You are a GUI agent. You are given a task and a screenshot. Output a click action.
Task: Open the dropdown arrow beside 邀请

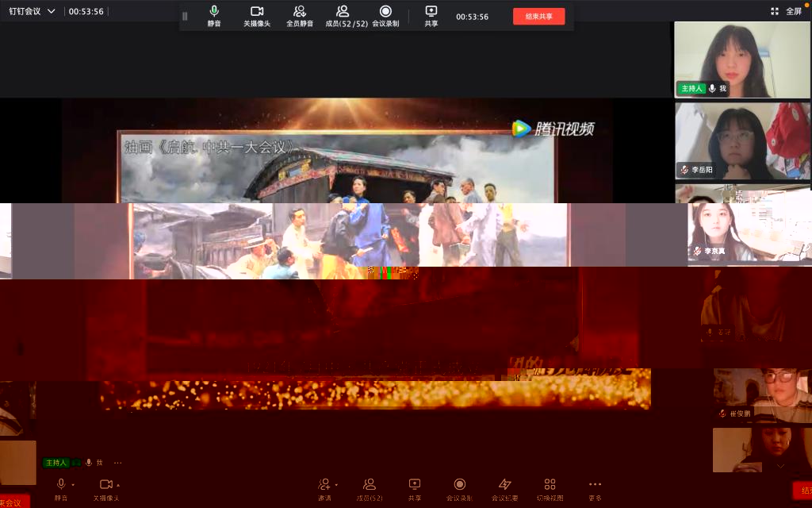336,485
